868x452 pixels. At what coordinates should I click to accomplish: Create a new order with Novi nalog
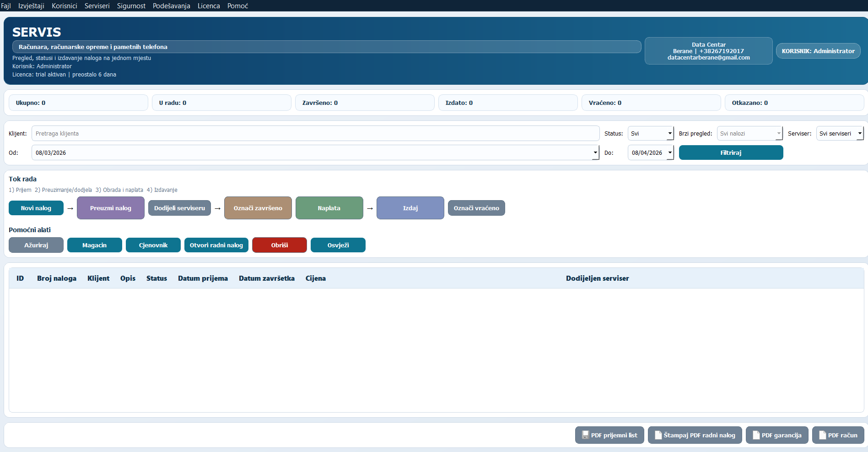tap(36, 208)
